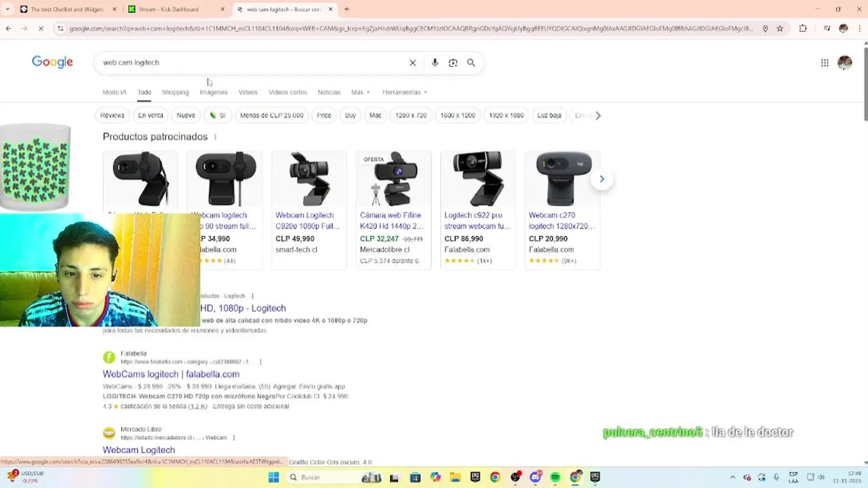
Task: Select the Webcam c270 product thumbnail
Action: (x=562, y=179)
